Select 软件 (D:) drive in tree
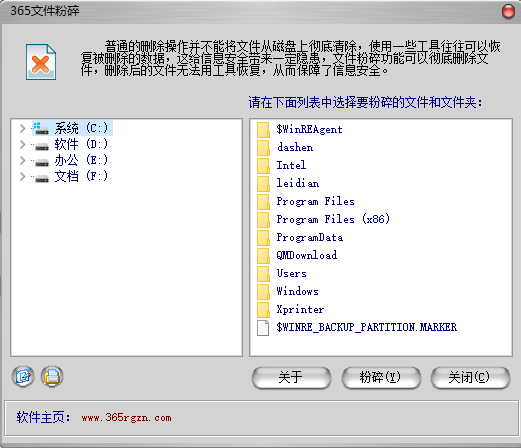This screenshot has height=448, width=521. pyautogui.click(x=81, y=144)
